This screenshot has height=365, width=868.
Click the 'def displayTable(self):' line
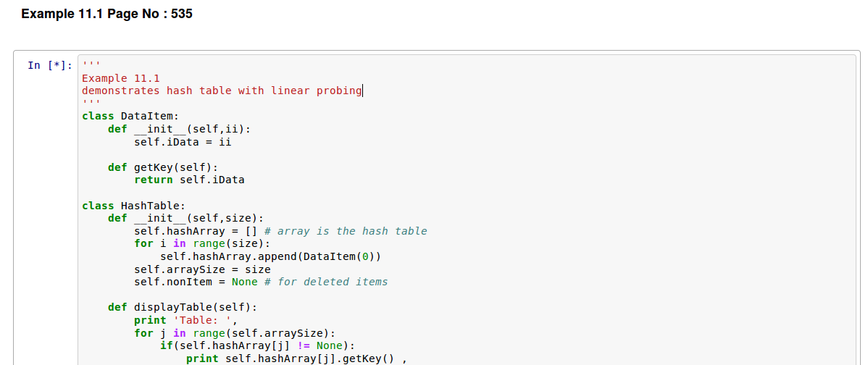tap(183, 307)
